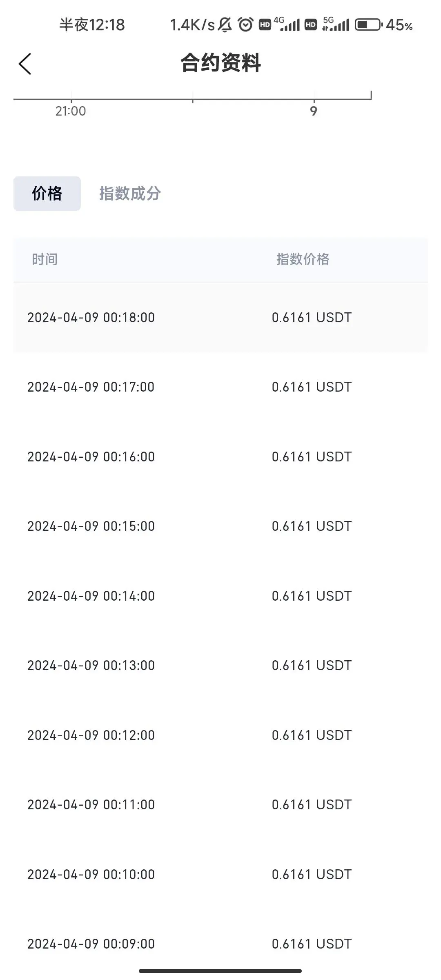Click the 21:00 chart axis marker
The width and height of the screenshot is (441, 980).
(x=71, y=111)
